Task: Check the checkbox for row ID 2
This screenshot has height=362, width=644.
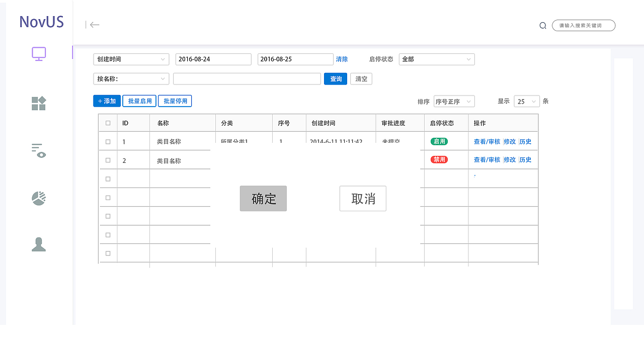Action: click(x=108, y=159)
